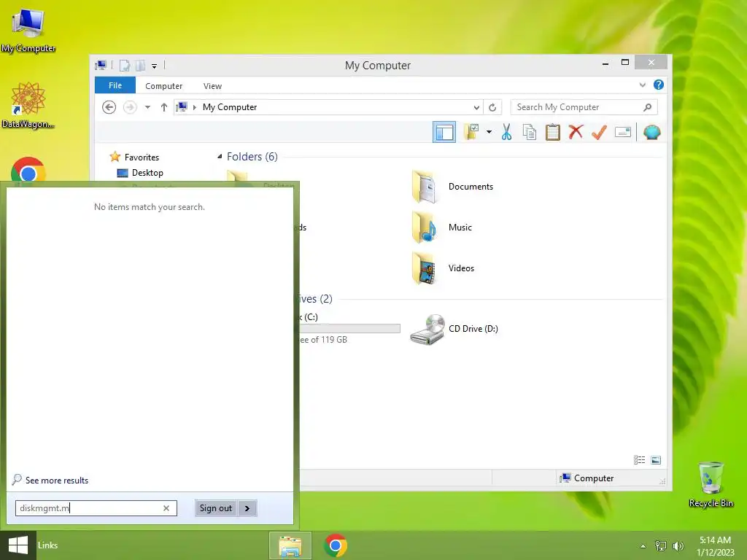
Task: Click New folder icon in quick access toolbar
Action: [x=140, y=65]
